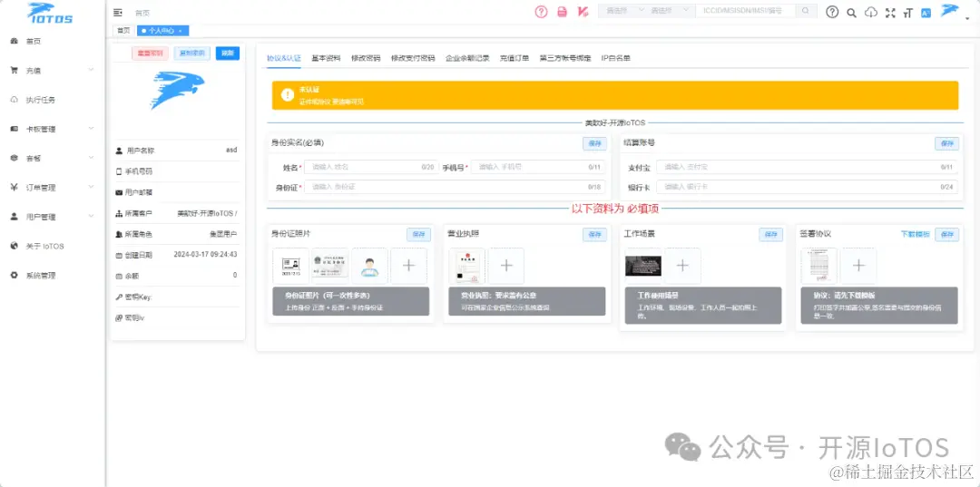
Task: Add a work scene photo with plus tile
Action: (682, 266)
